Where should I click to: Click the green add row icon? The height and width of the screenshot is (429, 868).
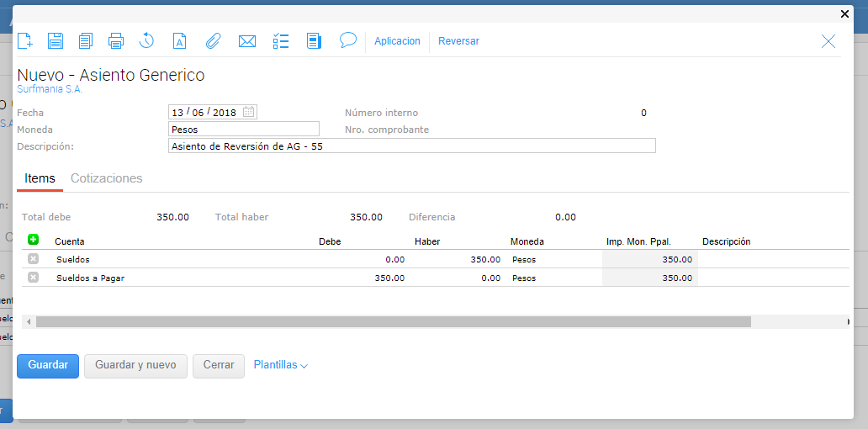coord(33,241)
